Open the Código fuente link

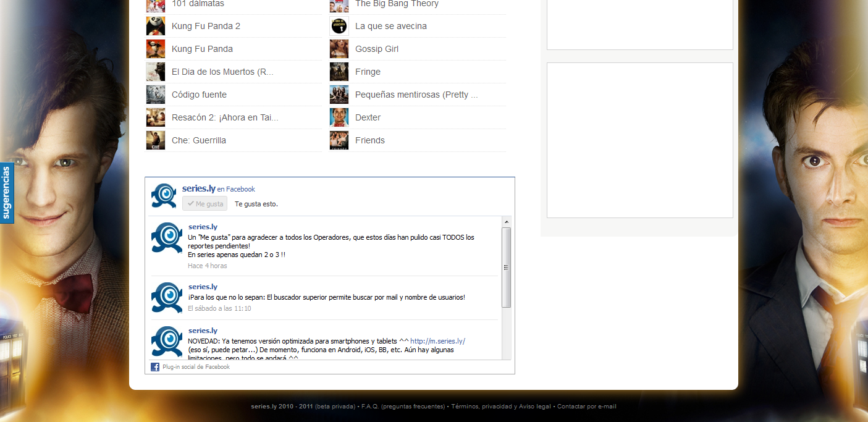pos(199,95)
